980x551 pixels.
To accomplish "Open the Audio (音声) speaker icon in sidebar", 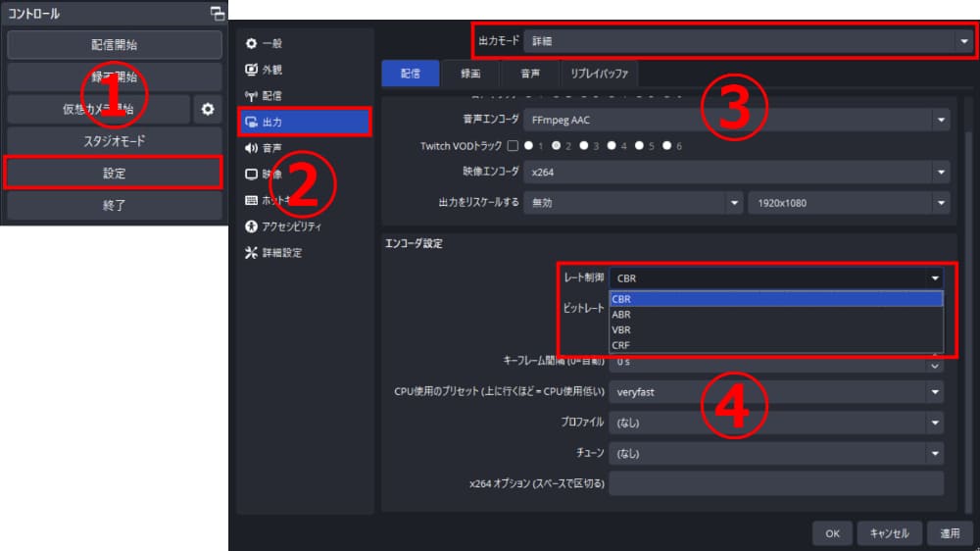I will click(x=251, y=148).
